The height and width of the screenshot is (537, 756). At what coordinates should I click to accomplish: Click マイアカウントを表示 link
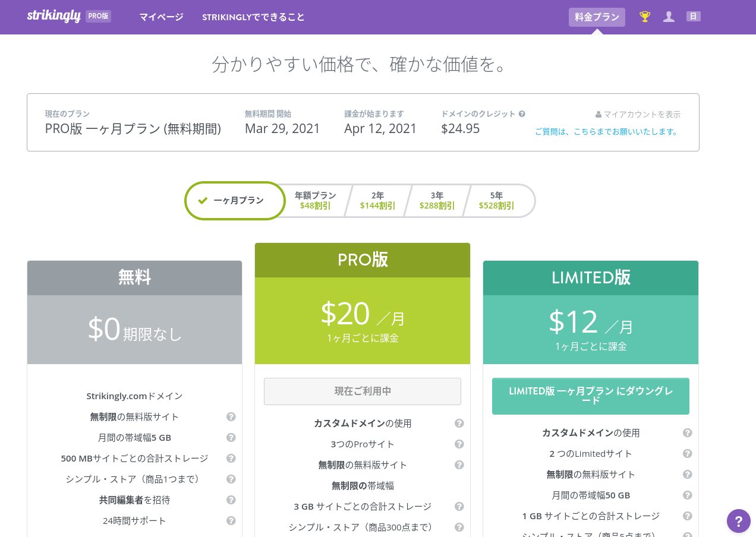click(638, 115)
